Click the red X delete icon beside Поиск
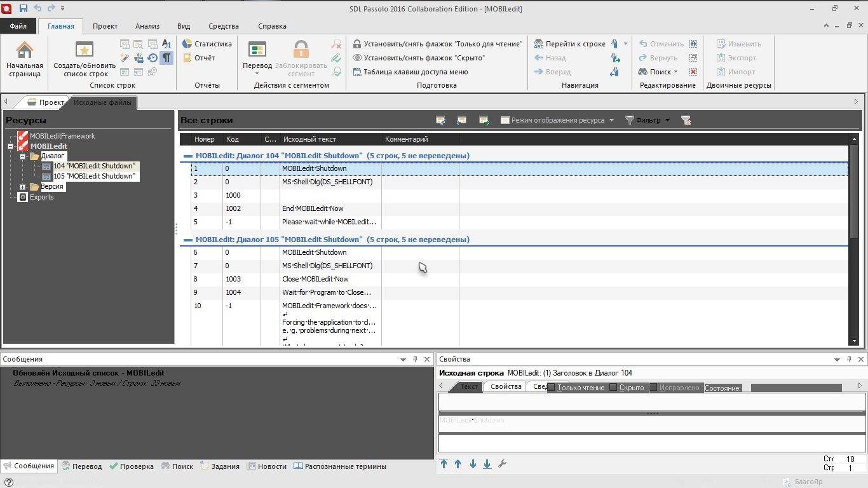The height and width of the screenshot is (488, 868). click(693, 72)
